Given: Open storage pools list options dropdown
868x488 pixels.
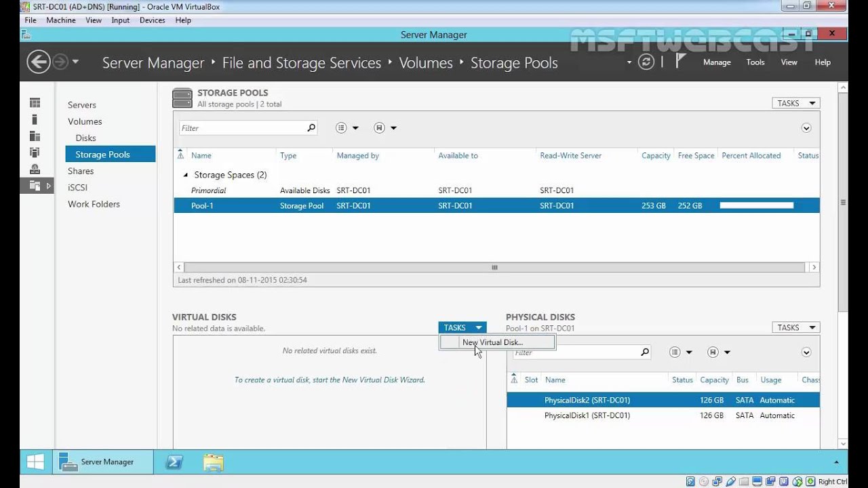Looking at the screenshot, I should 347,128.
